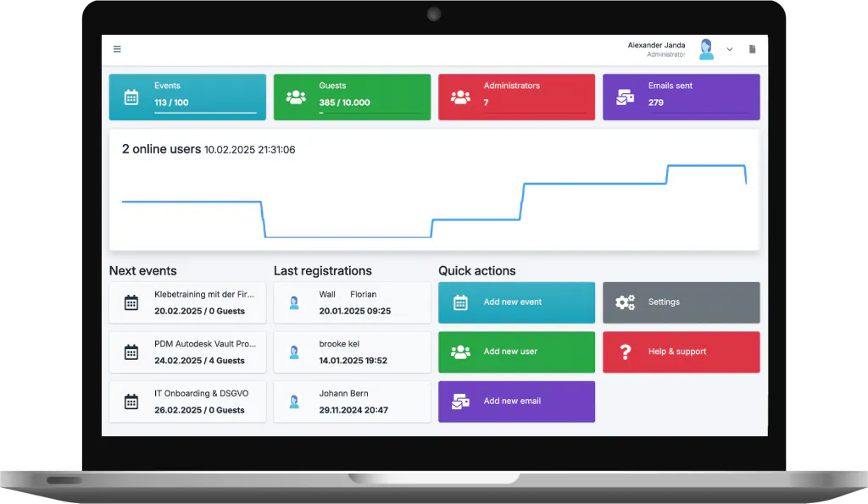Image resolution: width=868 pixels, height=504 pixels.
Task: Click the '20.02.2025 / 0 Guests' text
Action: pos(199,311)
